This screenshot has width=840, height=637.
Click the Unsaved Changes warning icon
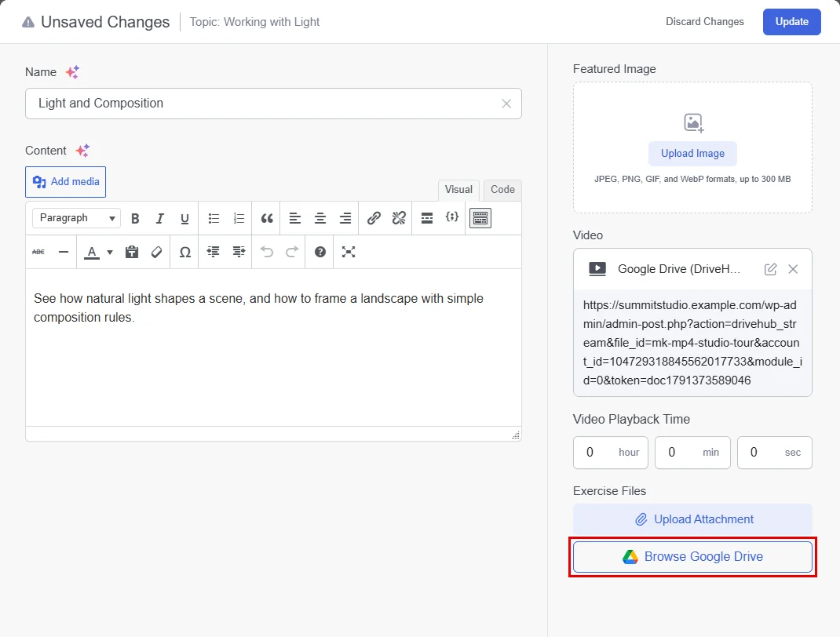click(27, 22)
